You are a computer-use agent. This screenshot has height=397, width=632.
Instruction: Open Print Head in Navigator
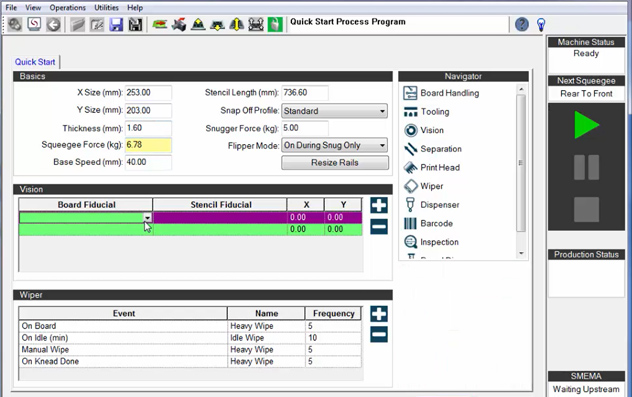click(432, 167)
